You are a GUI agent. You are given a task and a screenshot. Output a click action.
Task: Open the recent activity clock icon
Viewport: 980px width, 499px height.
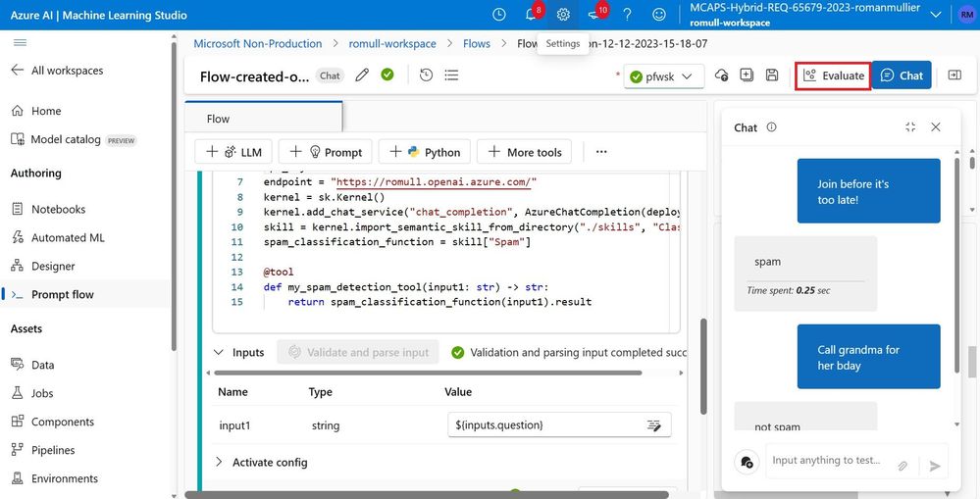pyautogui.click(x=498, y=15)
